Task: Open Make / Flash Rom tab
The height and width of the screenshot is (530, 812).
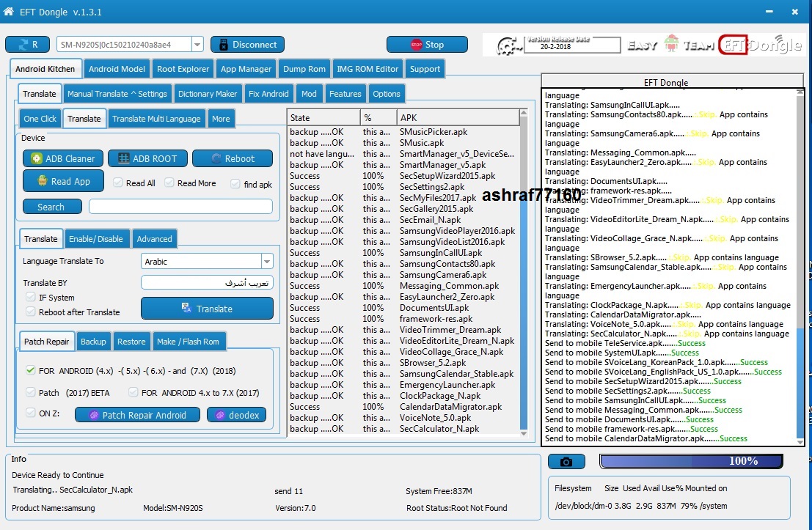Action: point(188,342)
